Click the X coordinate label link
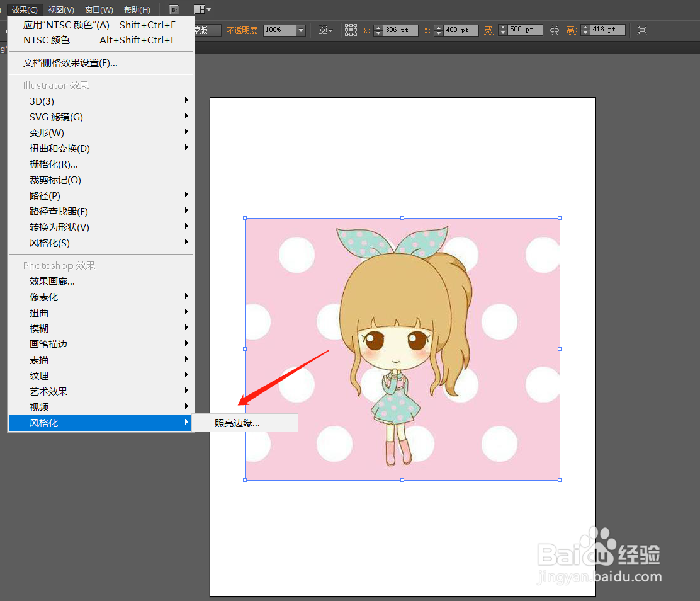The width and height of the screenshot is (700, 601). (366, 30)
